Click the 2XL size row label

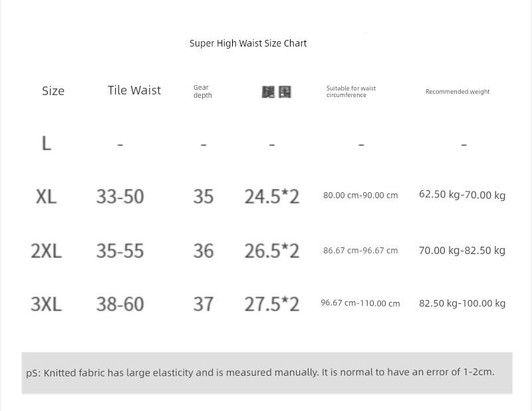tap(46, 251)
